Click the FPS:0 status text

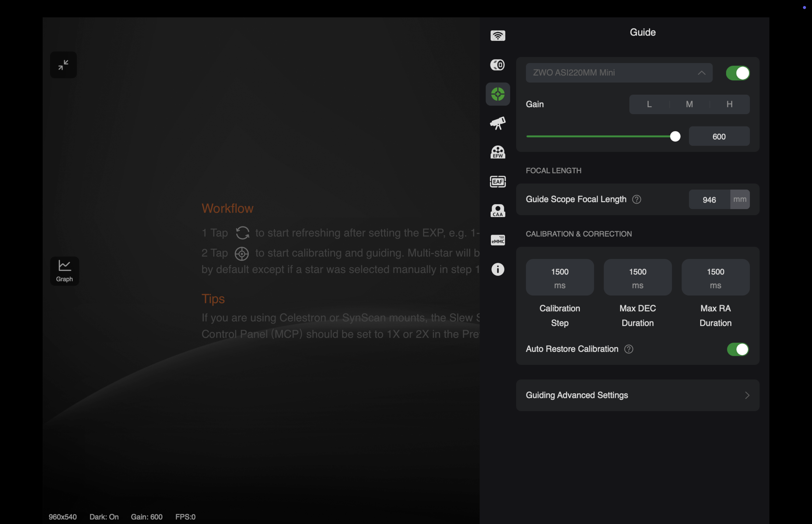(185, 517)
